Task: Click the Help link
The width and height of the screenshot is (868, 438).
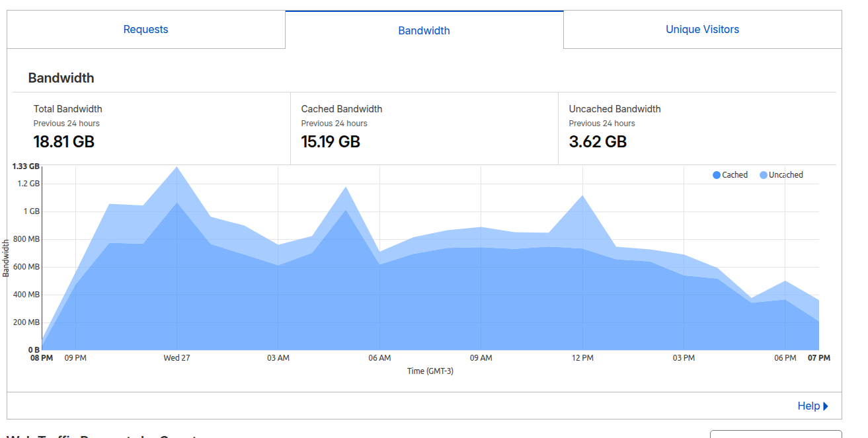Action: (809, 406)
